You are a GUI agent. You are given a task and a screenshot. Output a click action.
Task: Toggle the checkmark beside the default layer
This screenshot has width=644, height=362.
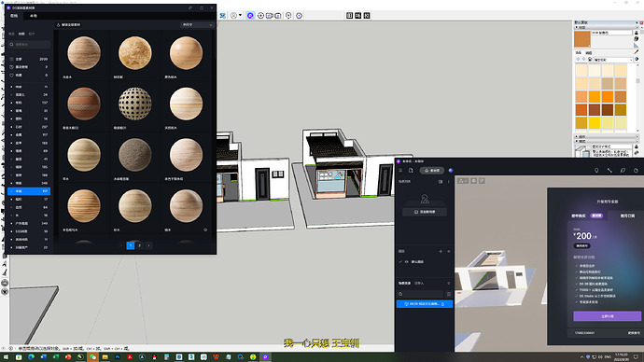point(400,261)
